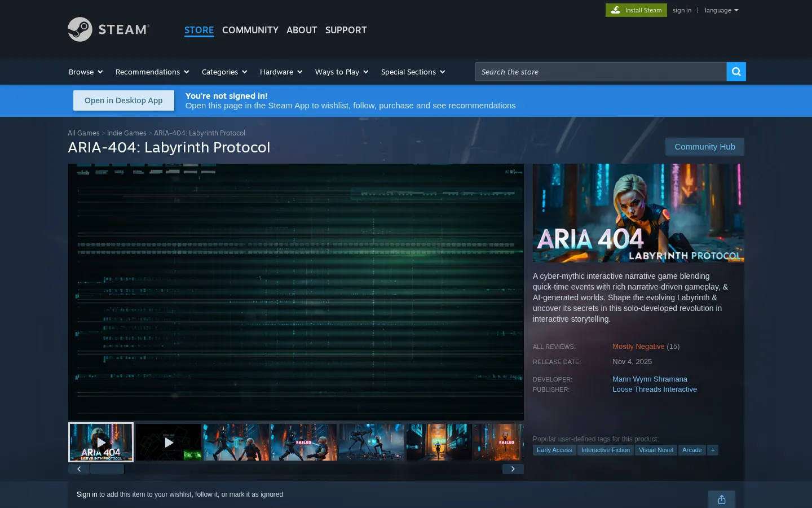Click the main video player area
Image resolution: width=812 pixels, height=508 pixels.
pyautogui.click(x=296, y=292)
